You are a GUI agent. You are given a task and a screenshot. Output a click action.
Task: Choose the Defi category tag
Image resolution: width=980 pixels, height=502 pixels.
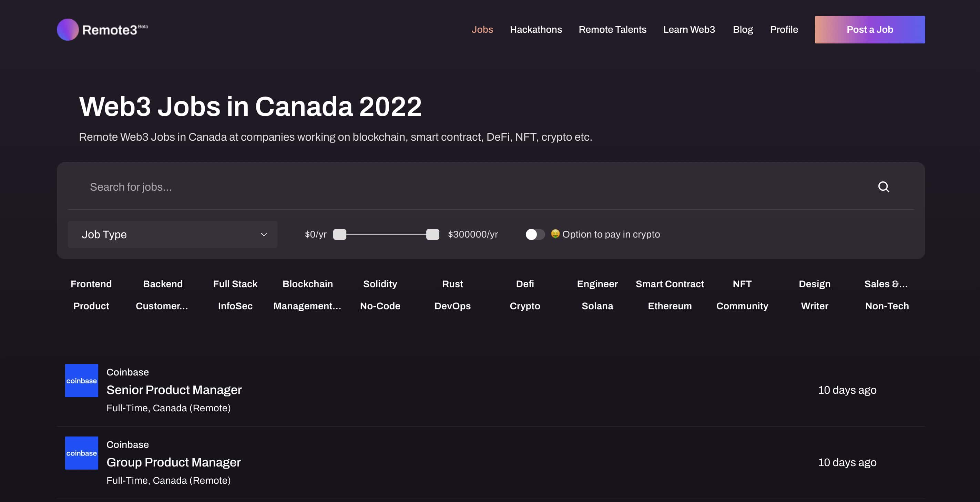(x=524, y=284)
